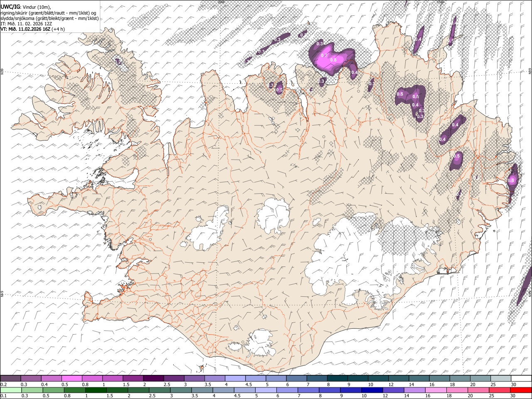Pick the darkest purple 2 swatch in snow legend

[153, 379]
